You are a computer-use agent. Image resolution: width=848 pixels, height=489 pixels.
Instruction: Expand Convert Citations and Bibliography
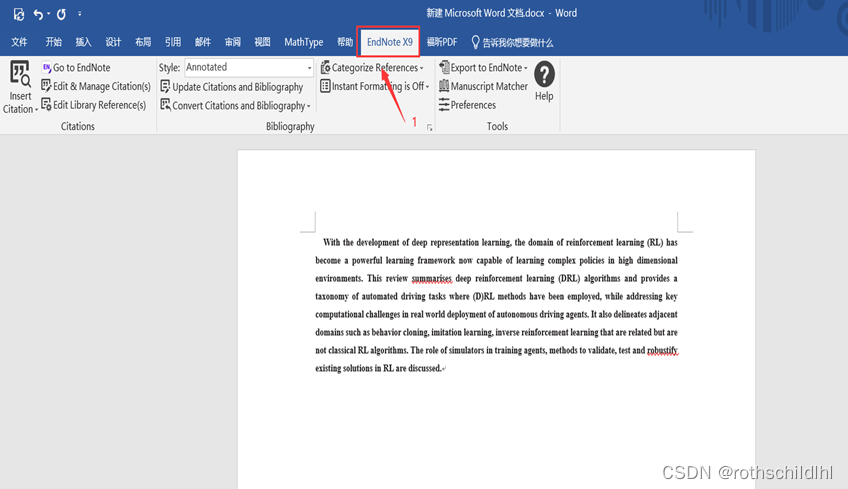coord(235,106)
